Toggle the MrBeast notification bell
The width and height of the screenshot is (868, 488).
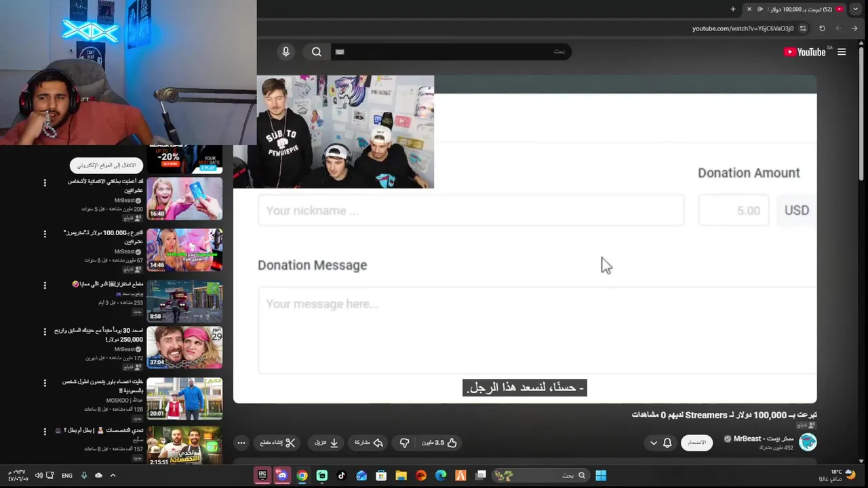(667, 443)
